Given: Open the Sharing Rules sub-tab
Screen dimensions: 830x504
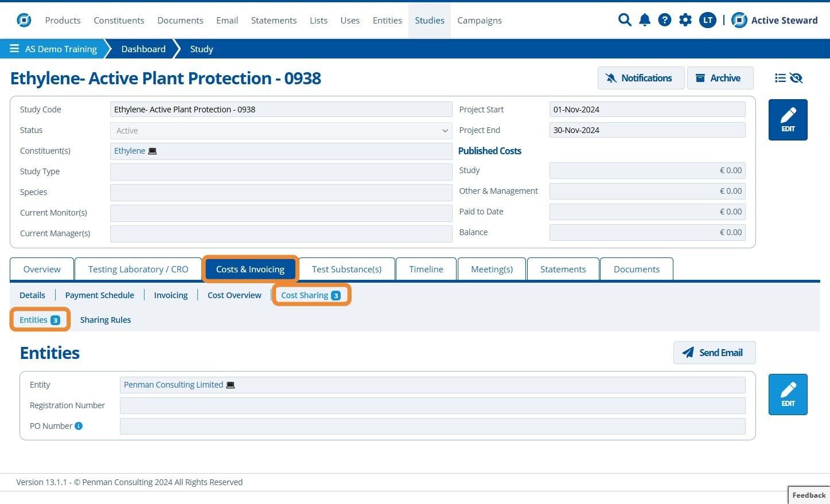Looking at the screenshot, I should pyautogui.click(x=106, y=320).
